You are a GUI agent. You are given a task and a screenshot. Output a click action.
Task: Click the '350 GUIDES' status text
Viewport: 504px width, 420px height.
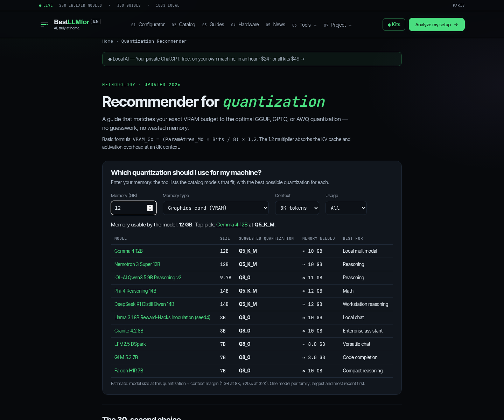coord(129,5)
